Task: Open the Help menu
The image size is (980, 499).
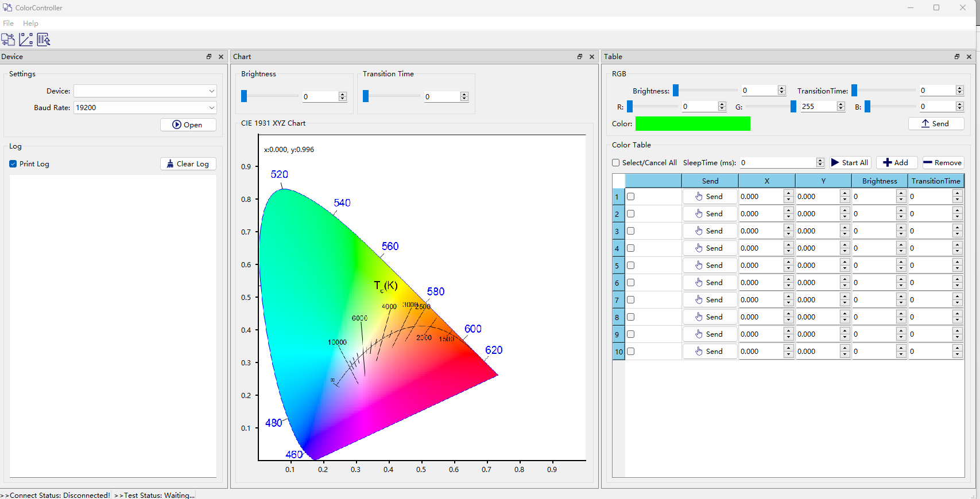Action: [x=30, y=24]
